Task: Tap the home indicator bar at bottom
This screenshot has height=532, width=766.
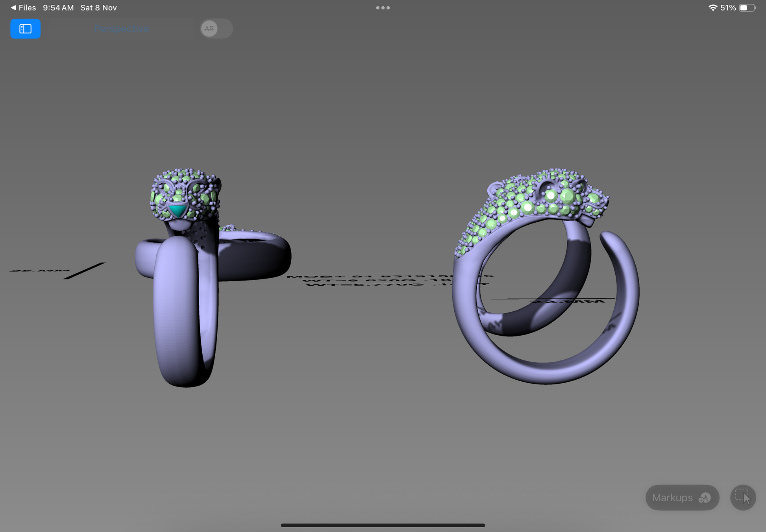Action: tap(383, 525)
